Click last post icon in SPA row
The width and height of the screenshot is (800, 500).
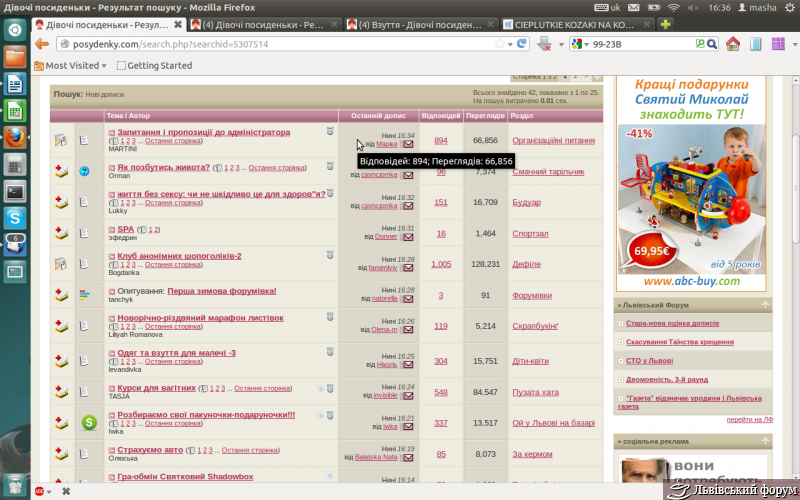[x=408, y=237]
